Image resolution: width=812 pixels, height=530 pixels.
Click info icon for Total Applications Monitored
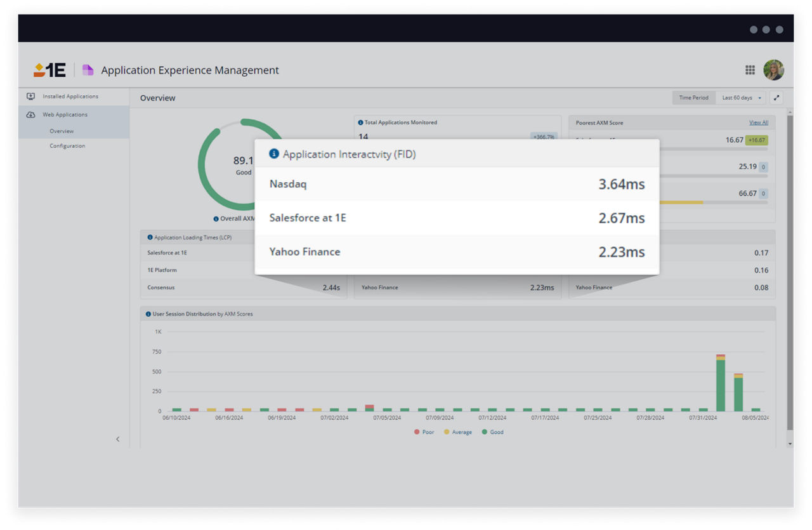click(x=360, y=123)
